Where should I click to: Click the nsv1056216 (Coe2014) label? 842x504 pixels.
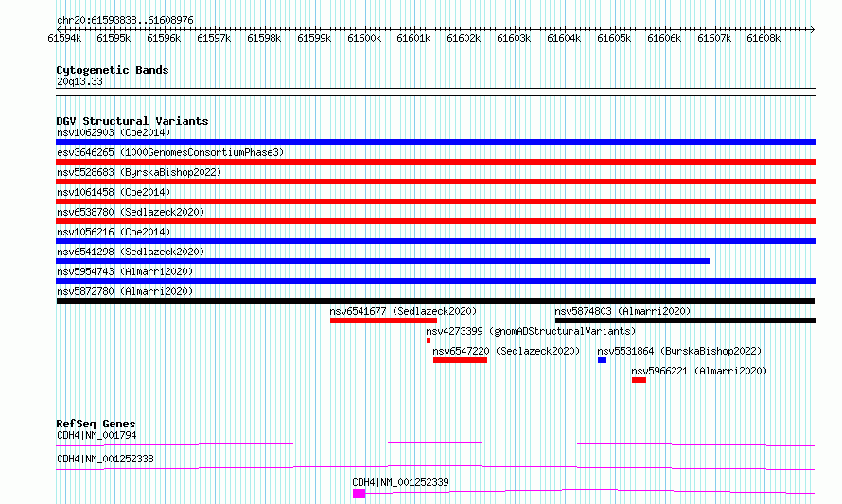pos(114,232)
